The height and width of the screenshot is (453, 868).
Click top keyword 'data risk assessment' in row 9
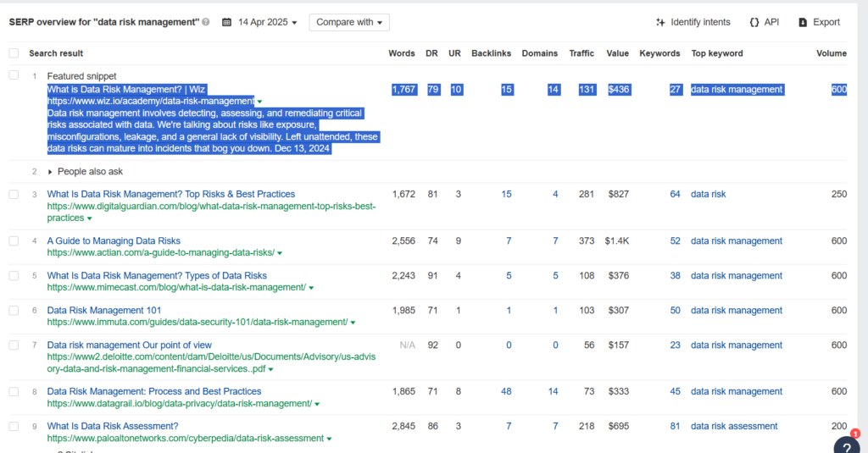tap(734, 427)
